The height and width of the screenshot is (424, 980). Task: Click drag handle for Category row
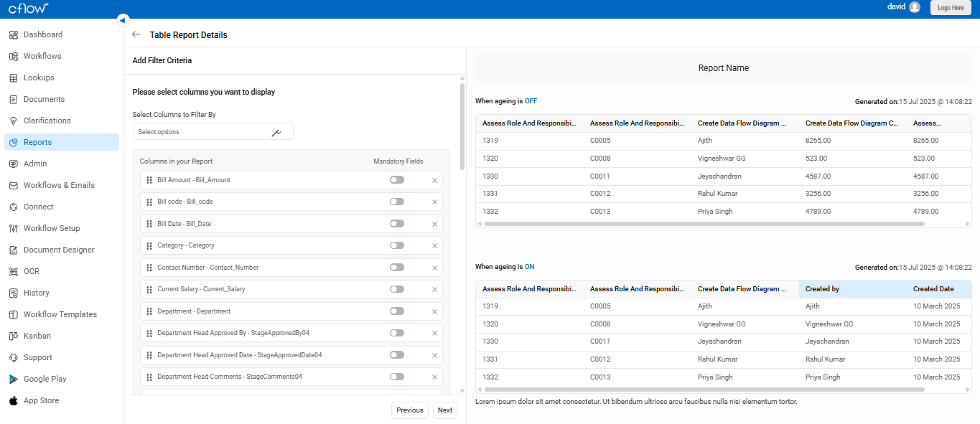tap(149, 245)
